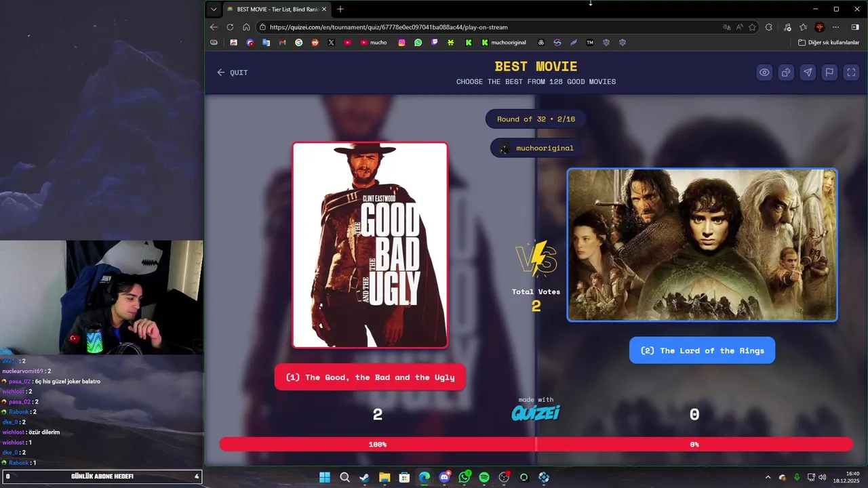This screenshot has height=488, width=868.
Task: Select the BEST MOVIE browser tab
Action: pos(277,9)
